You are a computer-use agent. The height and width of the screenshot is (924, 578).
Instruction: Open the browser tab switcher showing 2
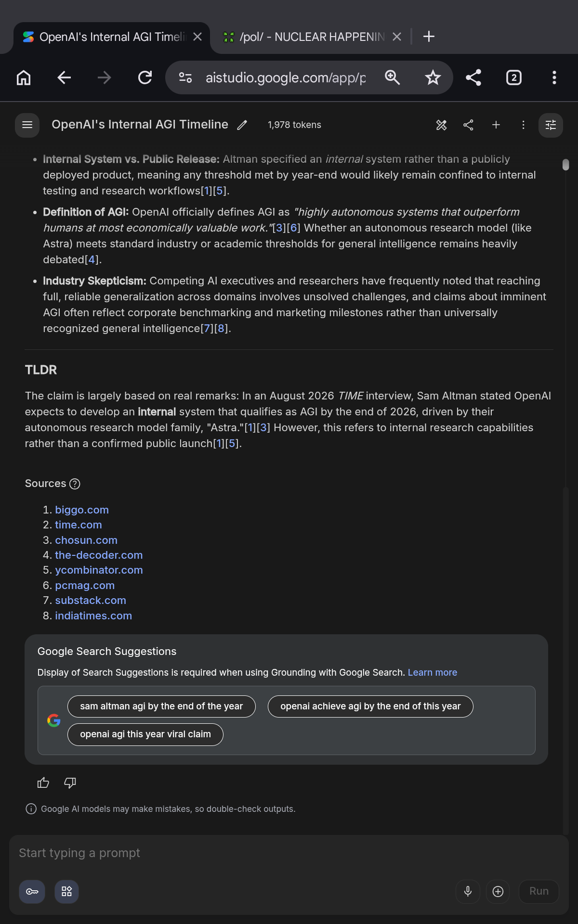coord(514,77)
